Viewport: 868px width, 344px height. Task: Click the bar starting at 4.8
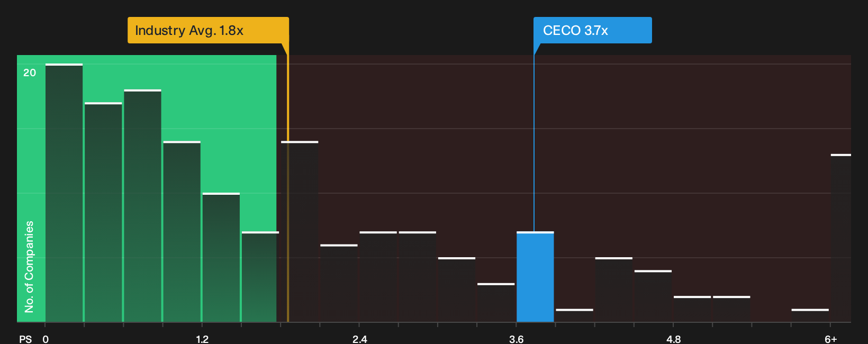point(692,309)
